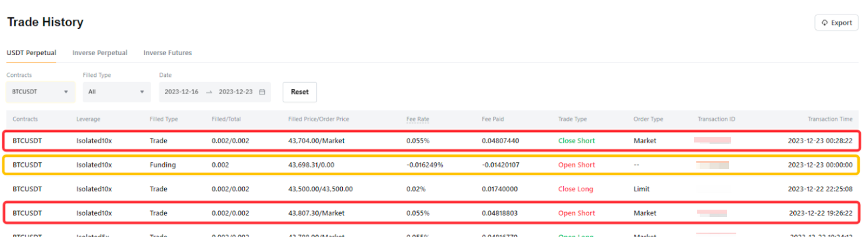Click the Fee Rate column header

pos(417,119)
